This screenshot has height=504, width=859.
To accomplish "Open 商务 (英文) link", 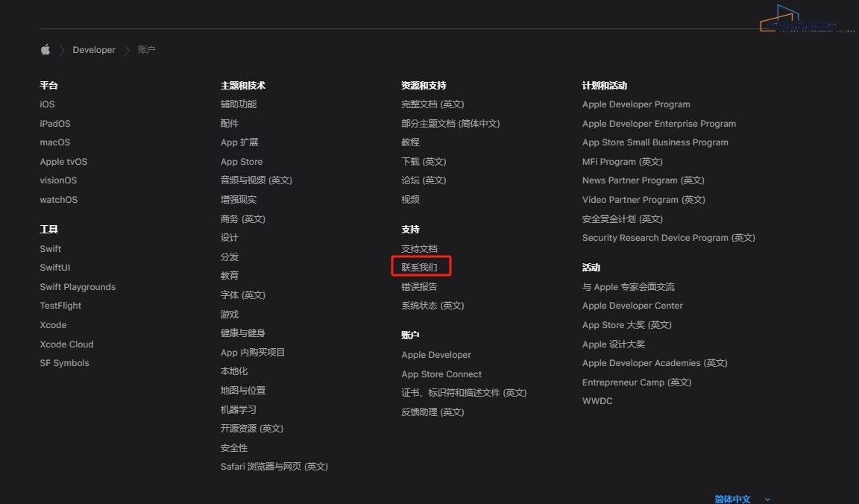I will 242,218.
